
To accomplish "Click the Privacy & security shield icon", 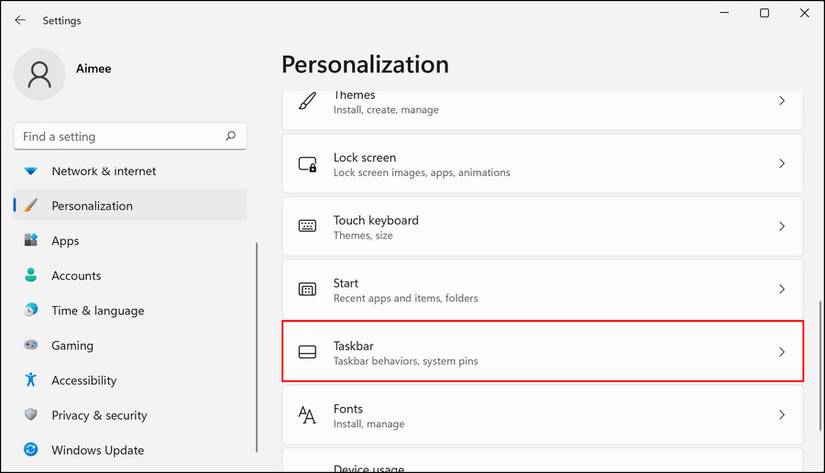I will 31,415.
